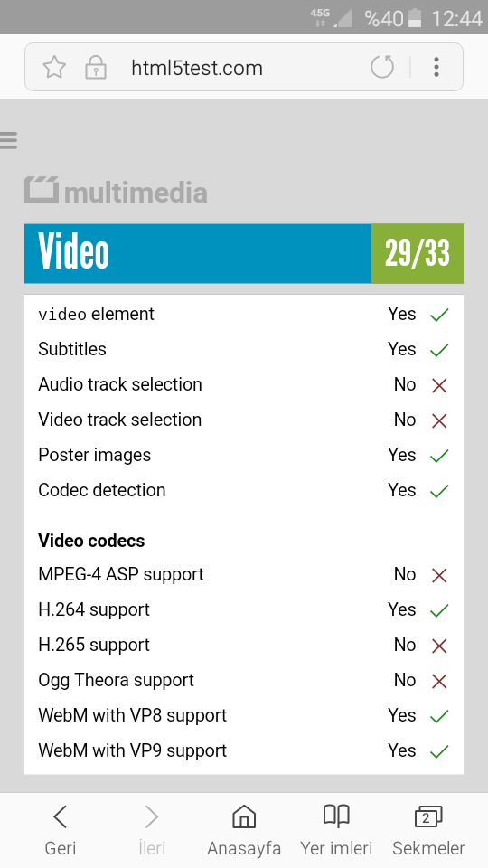Open Sekmeler tabs view
This screenshot has height=868, width=488.
[x=428, y=830]
